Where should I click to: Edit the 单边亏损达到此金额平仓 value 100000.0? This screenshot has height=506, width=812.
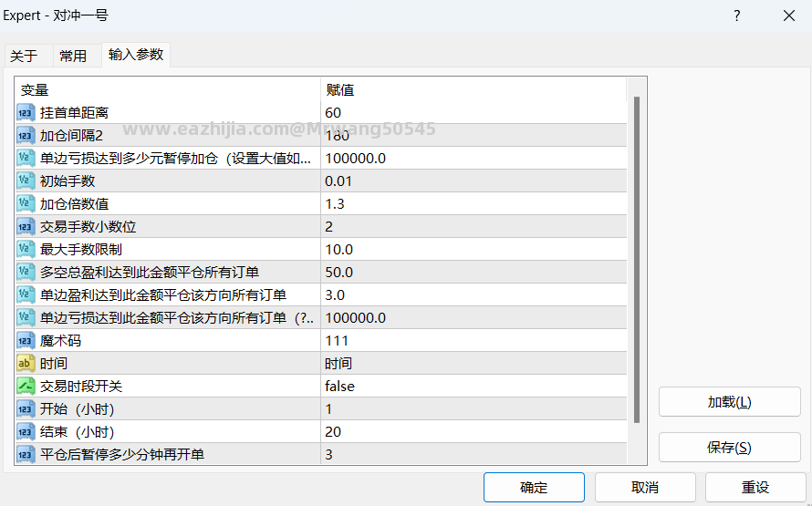(x=474, y=317)
